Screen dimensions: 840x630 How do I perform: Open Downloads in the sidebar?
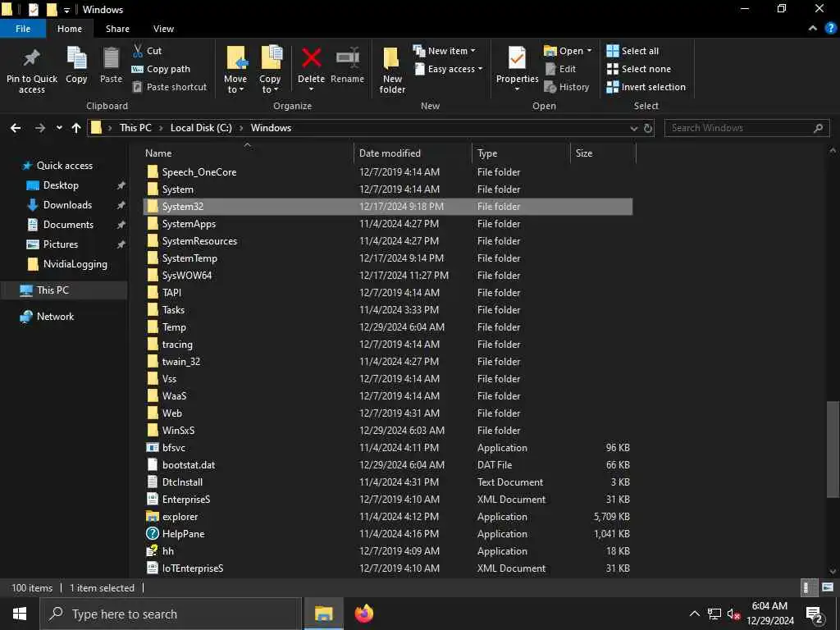(67, 205)
